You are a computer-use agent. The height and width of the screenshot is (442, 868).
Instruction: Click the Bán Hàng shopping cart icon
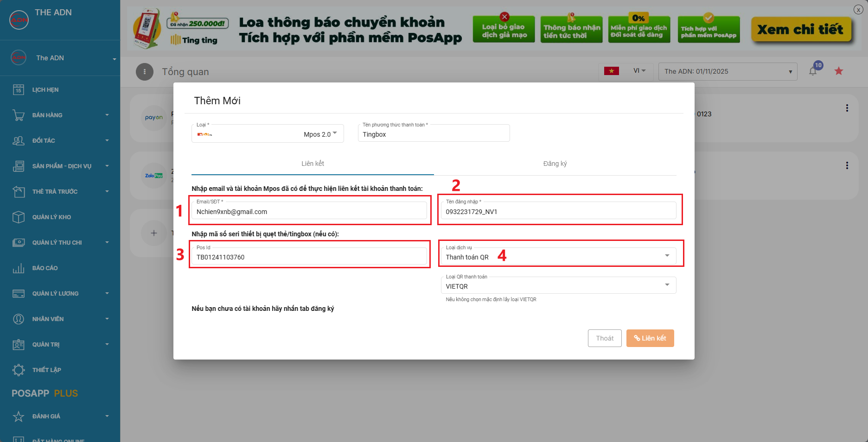pos(19,115)
